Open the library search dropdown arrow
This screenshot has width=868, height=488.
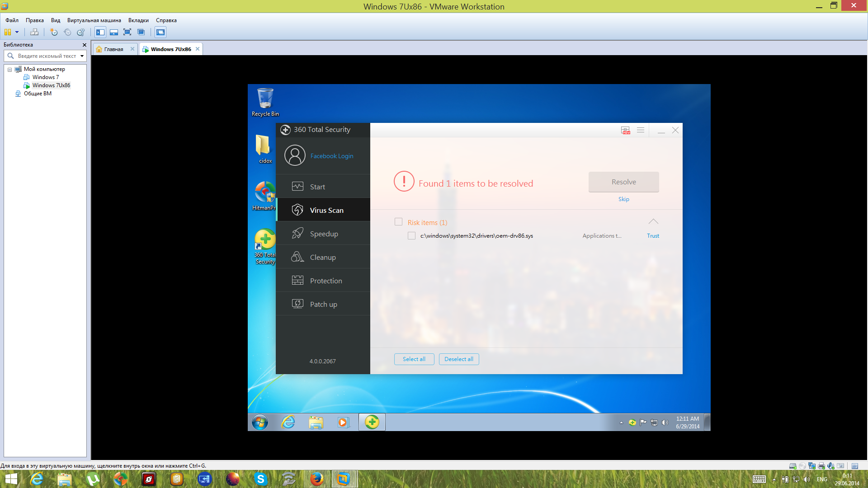tap(82, 56)
